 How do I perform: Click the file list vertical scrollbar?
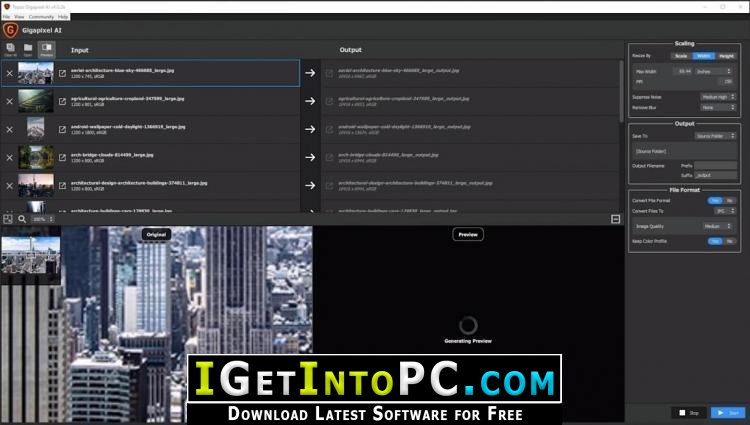(x=621, y=91)
